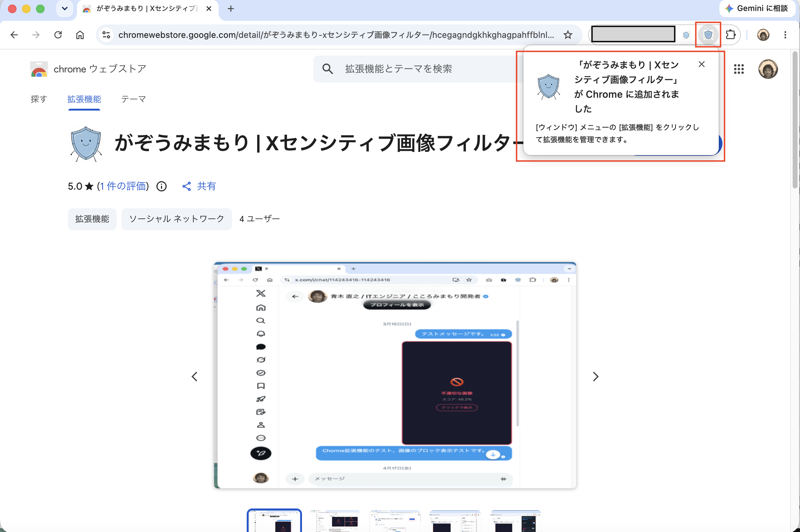Select the third screenshot thumbnail

coord(395,520)
